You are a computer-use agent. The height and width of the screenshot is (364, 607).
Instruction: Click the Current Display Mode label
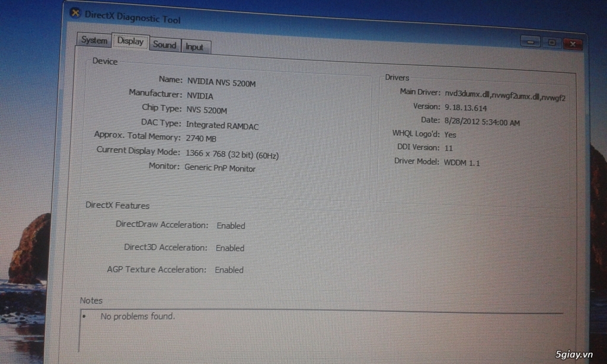point(138,151)
